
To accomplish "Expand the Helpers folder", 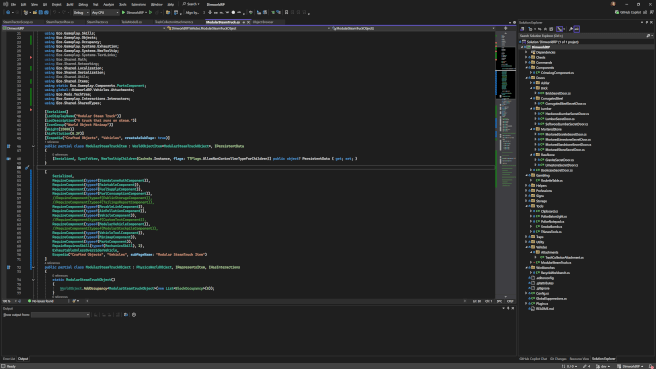I will (x=526, y=185).
